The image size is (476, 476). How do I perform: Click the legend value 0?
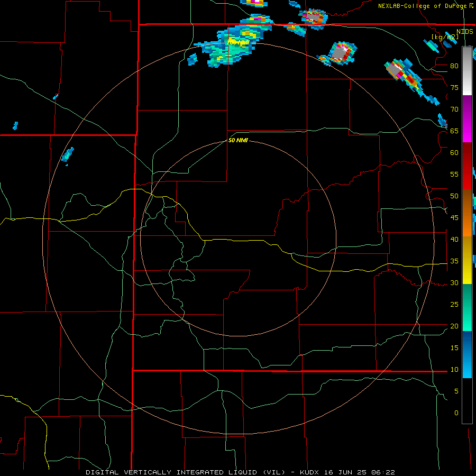click(456, 413)
